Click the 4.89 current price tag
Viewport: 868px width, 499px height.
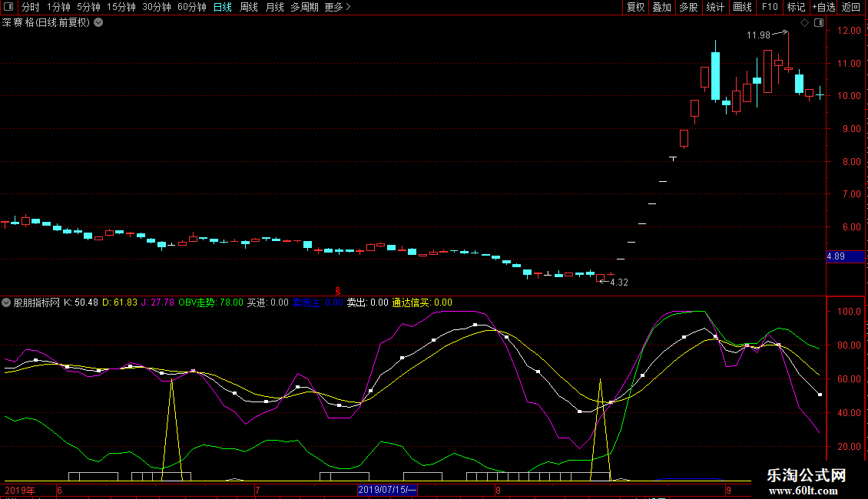[x=845, y=256]
